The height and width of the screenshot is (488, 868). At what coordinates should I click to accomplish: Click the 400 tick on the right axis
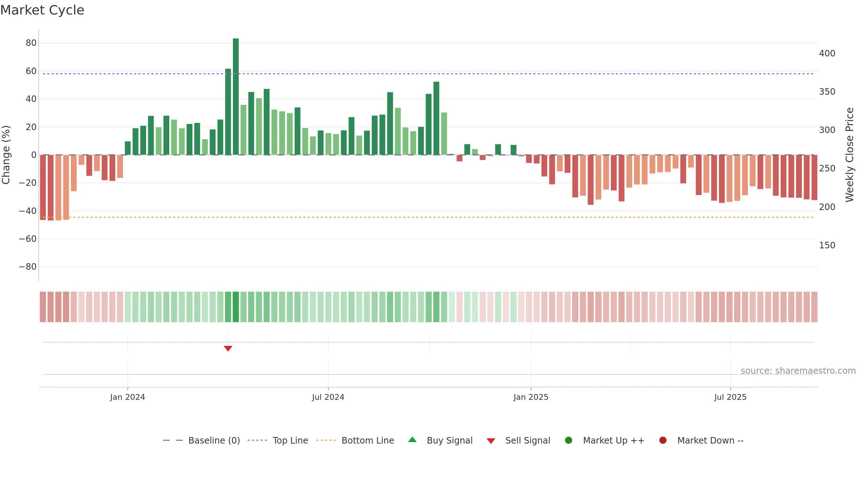(827, 53)
